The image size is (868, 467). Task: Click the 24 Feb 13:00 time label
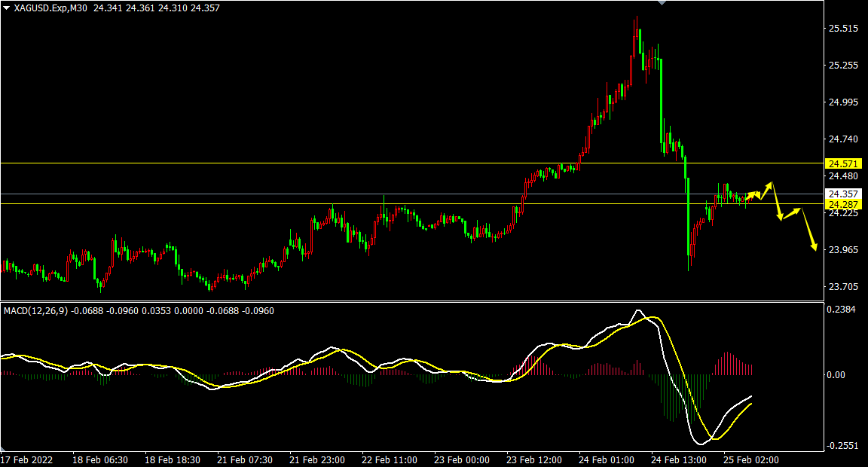679,459
